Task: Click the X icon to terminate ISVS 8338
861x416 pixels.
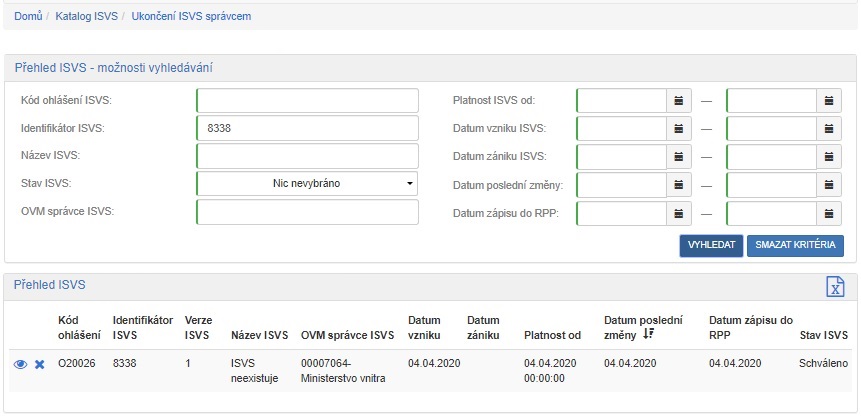Action: [40, 364]
